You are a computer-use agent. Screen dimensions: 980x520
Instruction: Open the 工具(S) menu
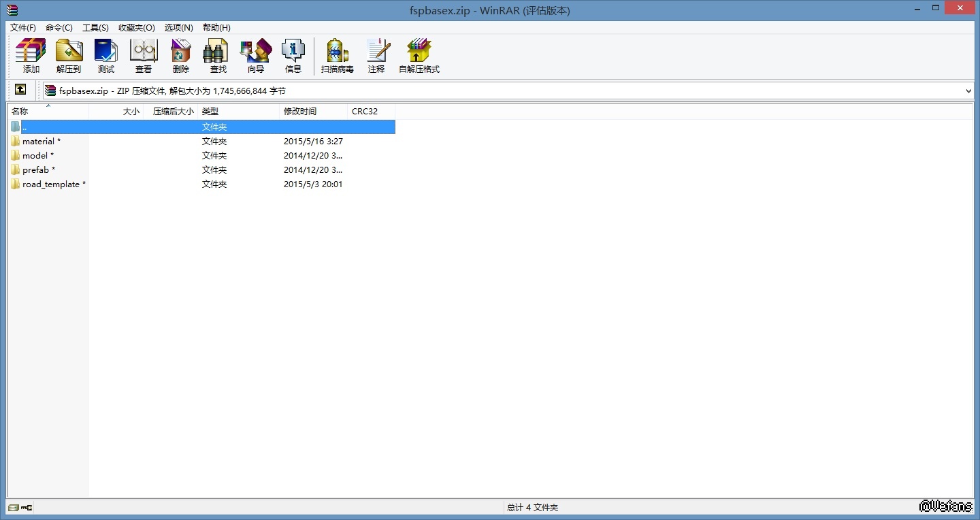tap(95, 28)
